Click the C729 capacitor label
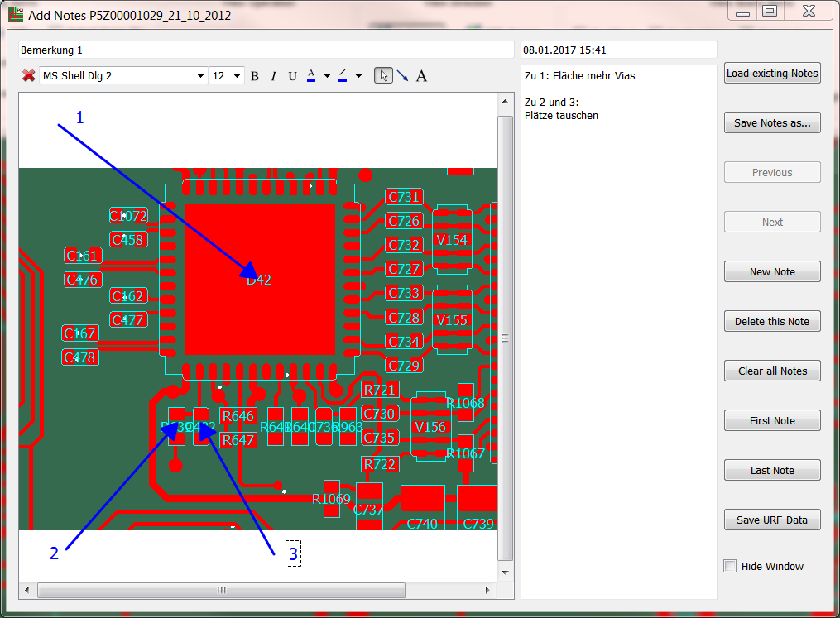Image resolution: width=840 pixels, height=618 pixels. (x=404, y=366)
